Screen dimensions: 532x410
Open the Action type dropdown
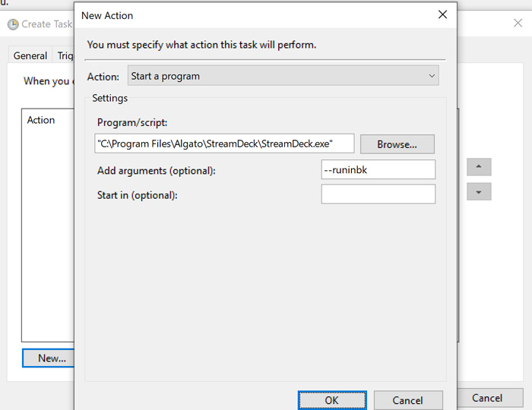click(283, 76)
